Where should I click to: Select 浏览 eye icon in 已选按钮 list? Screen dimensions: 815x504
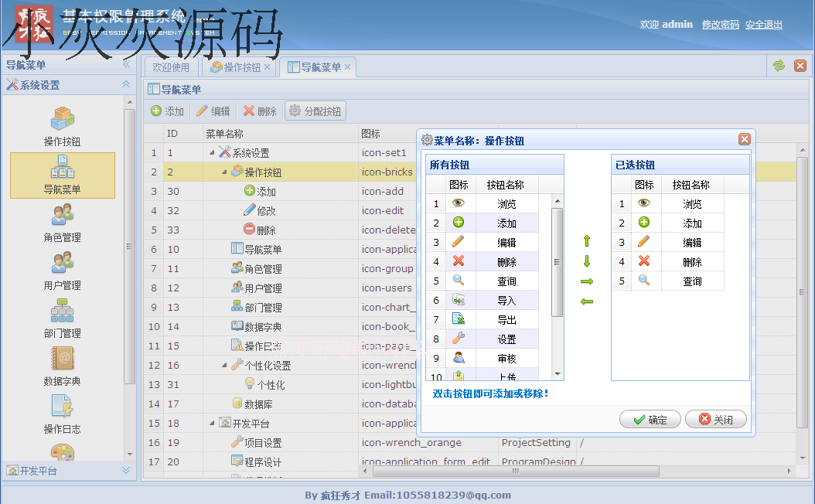643,203
